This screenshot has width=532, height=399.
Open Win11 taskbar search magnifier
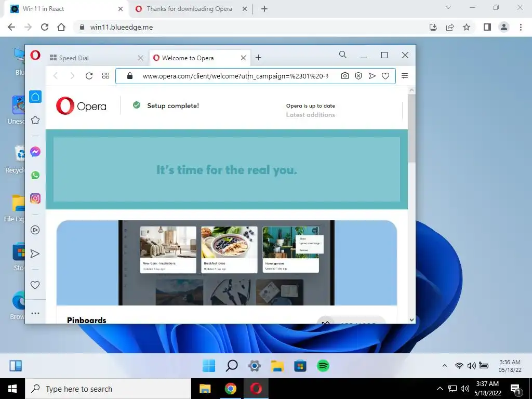(232, 366)
